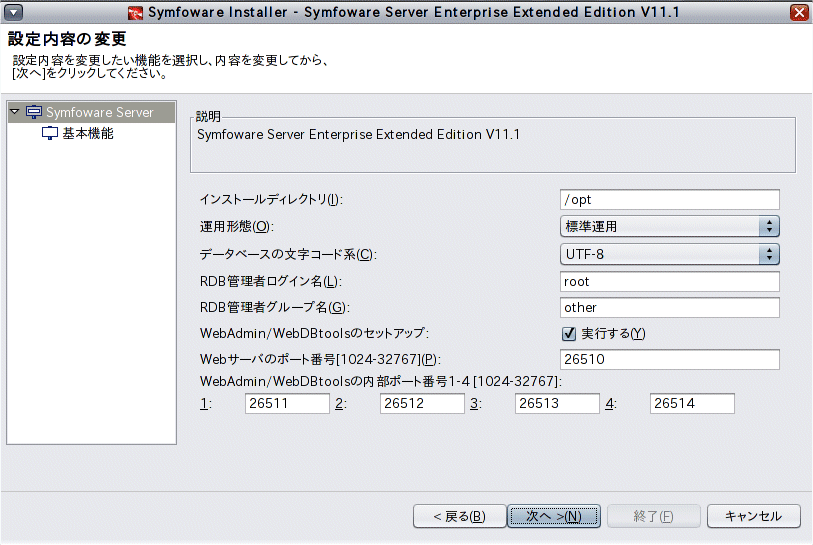This screenshot has width=813, height=545.
Task: Select Symfoware Server tree item
Action: [x=100, y=112]
